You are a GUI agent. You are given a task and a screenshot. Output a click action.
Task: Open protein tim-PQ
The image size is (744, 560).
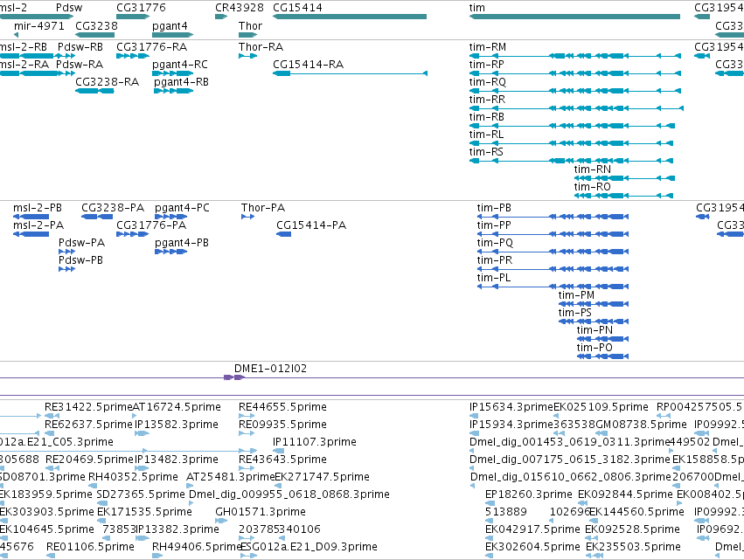(x=553, y=252)
